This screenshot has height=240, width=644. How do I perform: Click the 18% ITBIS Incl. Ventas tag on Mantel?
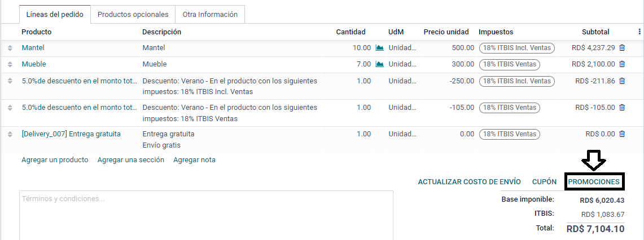pyautogui.click(x=516, y=48)
